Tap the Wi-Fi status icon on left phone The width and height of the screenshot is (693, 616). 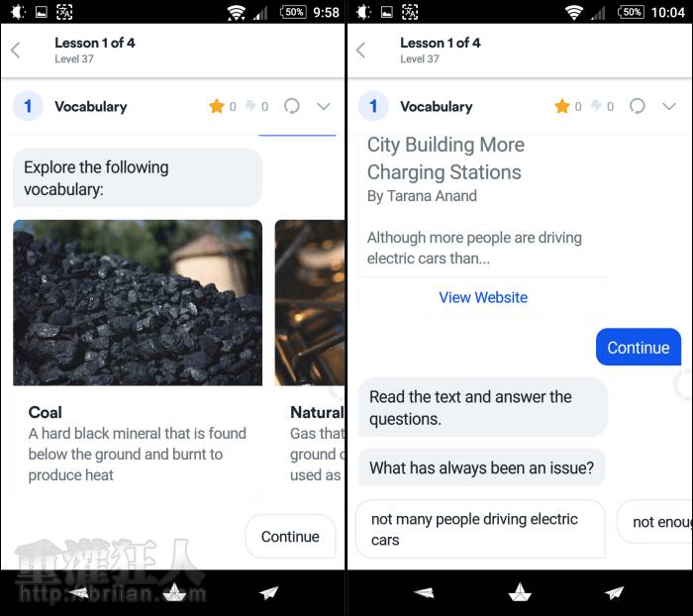click(x=237, y=12)
